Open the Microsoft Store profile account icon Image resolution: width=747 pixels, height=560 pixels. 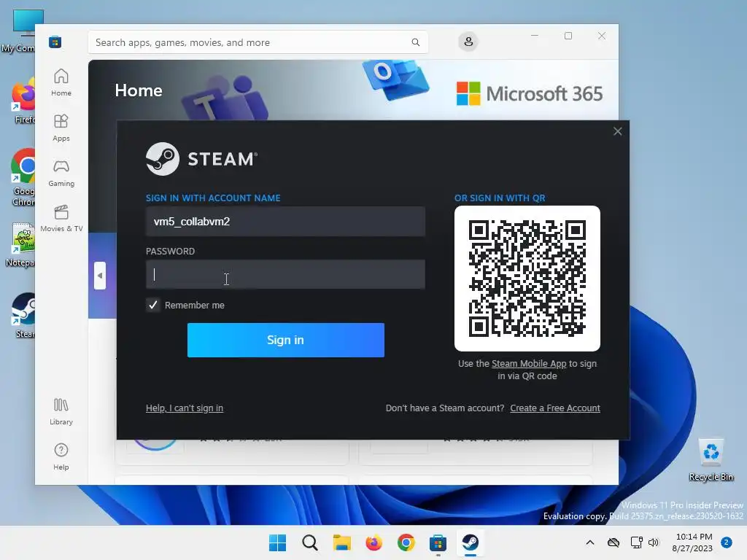tap(468, 42)
